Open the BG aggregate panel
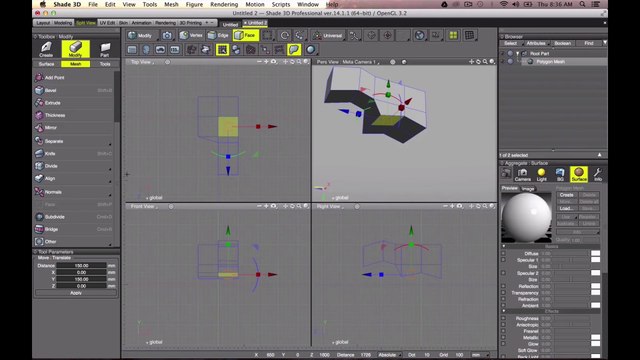 pos(560,174)
